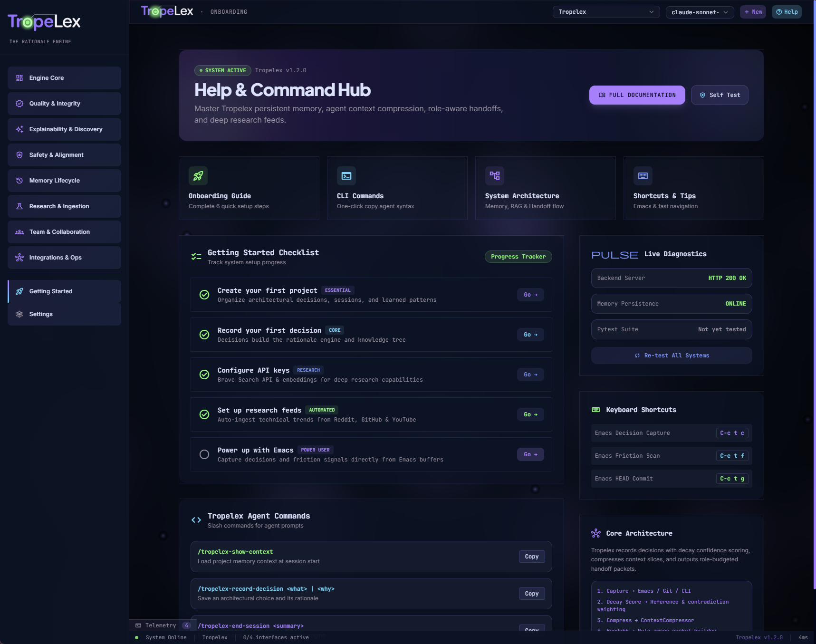The width and height of the screenshot is (816, 644).
Task: Toggle the 'Configure API keys' check circle
Action: (x=204, y=375)
